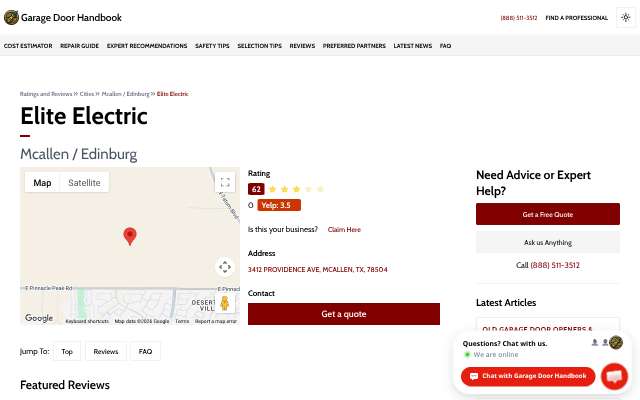
Task: Open Safety Tips page
Action: [x=212, y=46]
